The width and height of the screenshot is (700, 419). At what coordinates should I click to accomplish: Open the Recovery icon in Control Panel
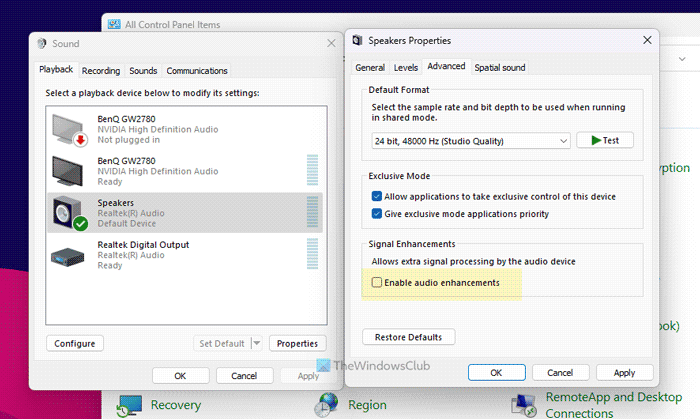(x=129, y=405)
